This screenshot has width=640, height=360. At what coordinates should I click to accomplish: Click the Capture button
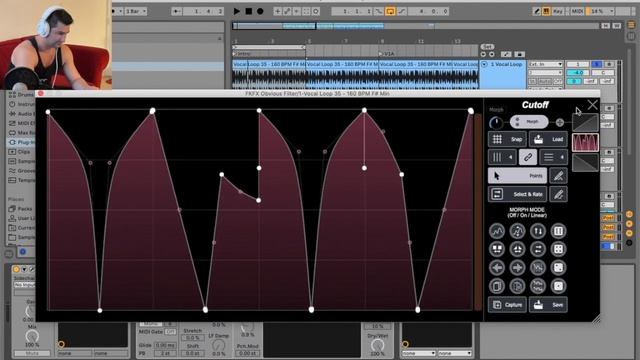pos(507,305)
